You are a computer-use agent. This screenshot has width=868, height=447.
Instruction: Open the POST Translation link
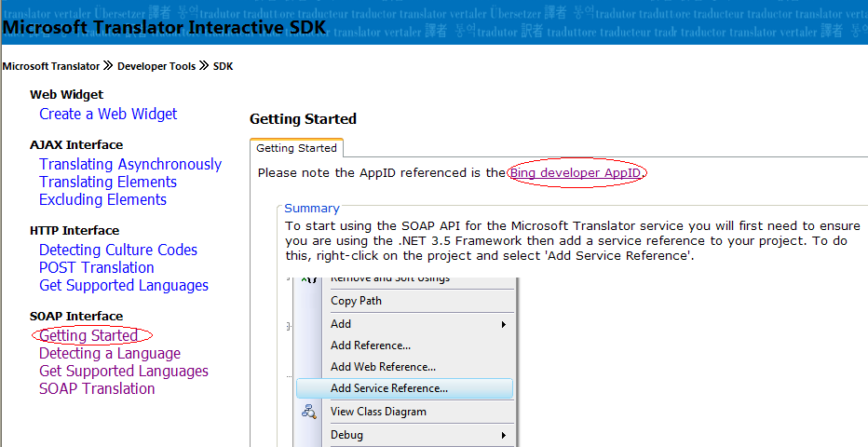click(x=96, y=268)
